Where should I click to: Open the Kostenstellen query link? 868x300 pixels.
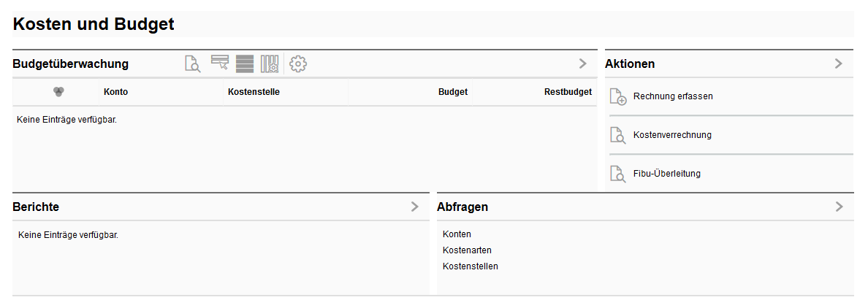click(x=470, y=266)
